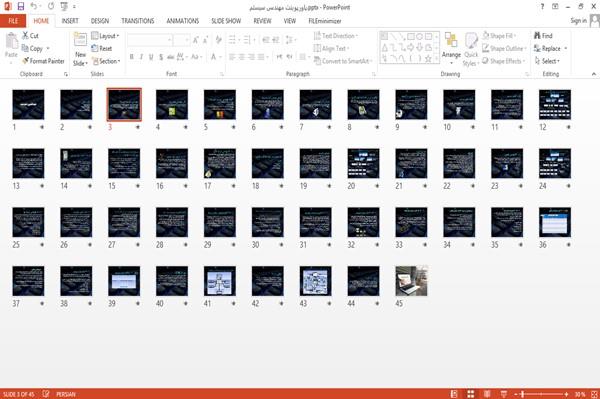
Task: Select slide 1 thumbnail
Action: tap(28, 104)
